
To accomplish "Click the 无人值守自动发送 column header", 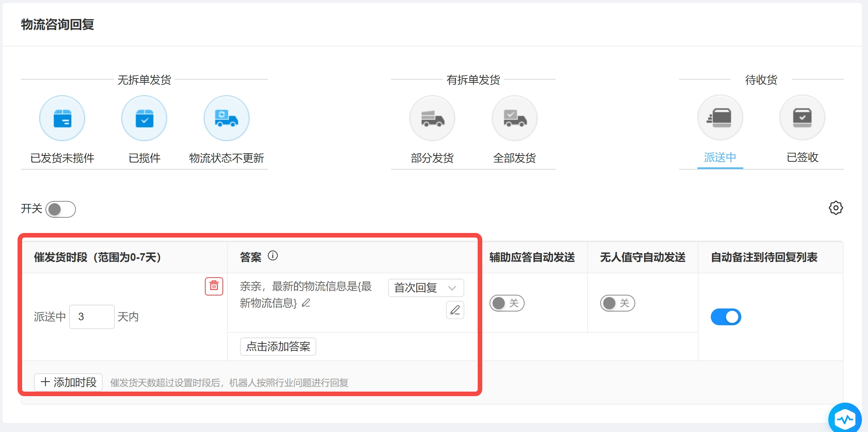I will (643, 257).
